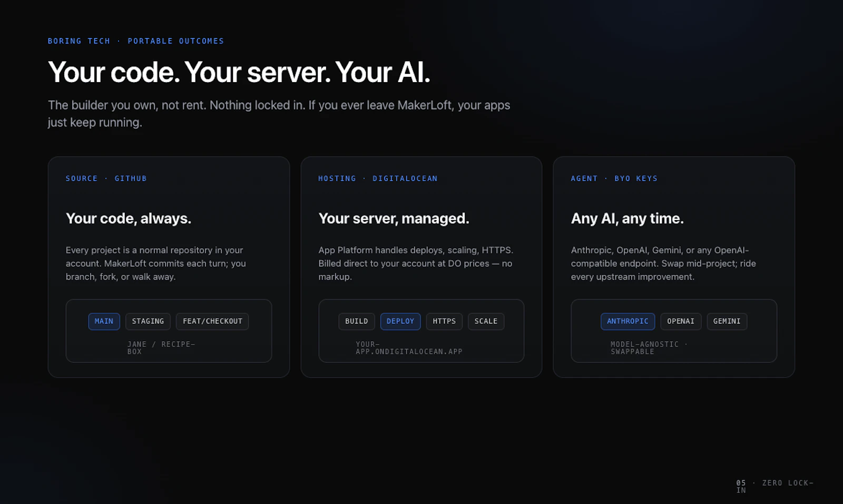Click the 'YOUR-APP.ONDIGITALOCEAN.APP' URL caption

[409, 348]
